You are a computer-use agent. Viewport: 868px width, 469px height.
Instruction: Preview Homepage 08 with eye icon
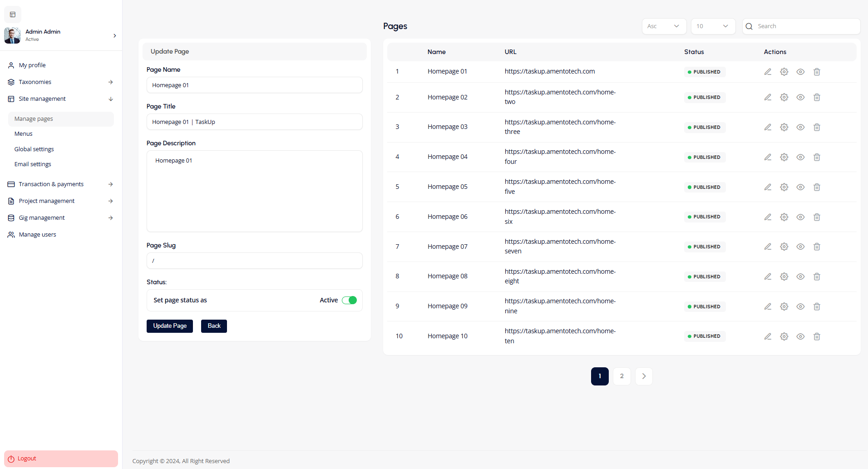click(800, 276)
